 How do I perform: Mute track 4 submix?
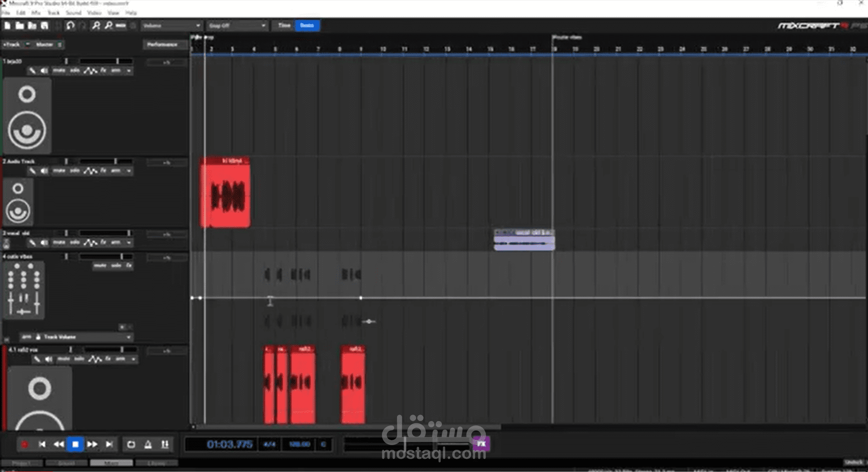(x=100, y=265)
